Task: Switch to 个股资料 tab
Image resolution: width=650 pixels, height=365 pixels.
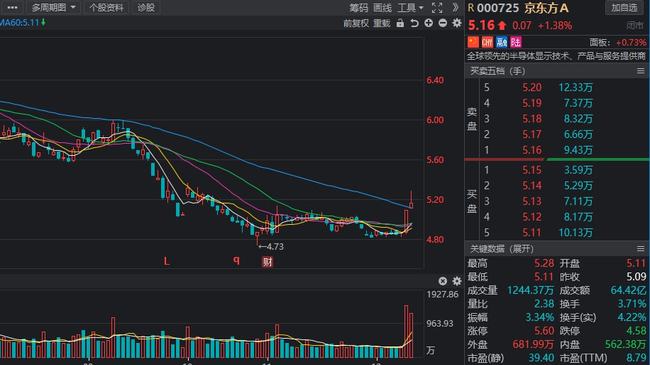Action: coord(106,7)
